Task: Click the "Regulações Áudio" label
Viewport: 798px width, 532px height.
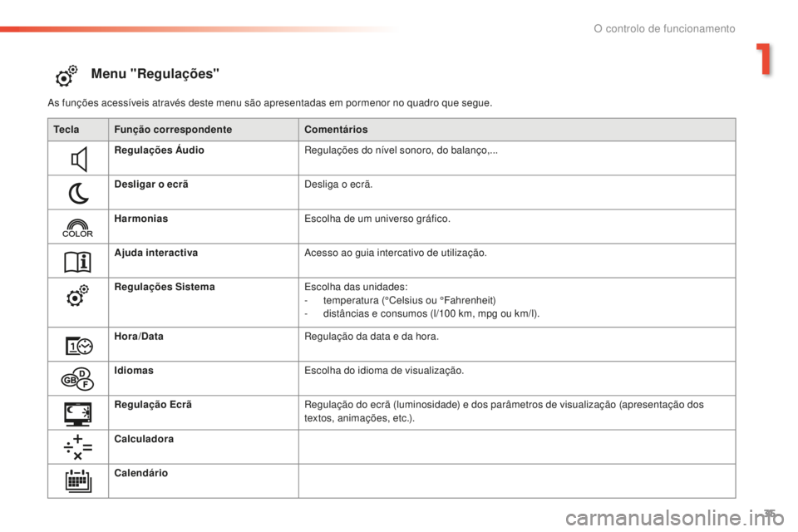Action: [x=160, y=150]
